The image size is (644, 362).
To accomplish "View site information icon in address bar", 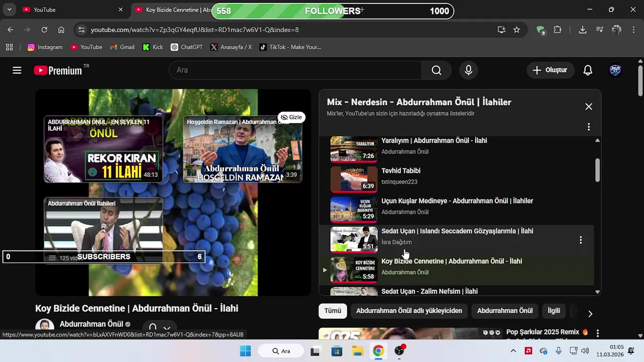I will click(x=82, y=30).
